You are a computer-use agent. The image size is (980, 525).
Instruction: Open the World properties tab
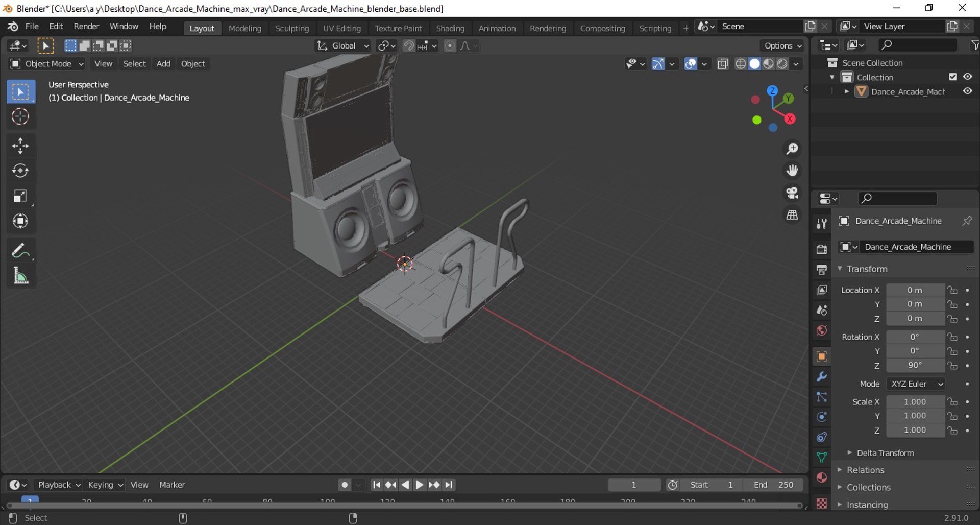(x=821, y=330)
